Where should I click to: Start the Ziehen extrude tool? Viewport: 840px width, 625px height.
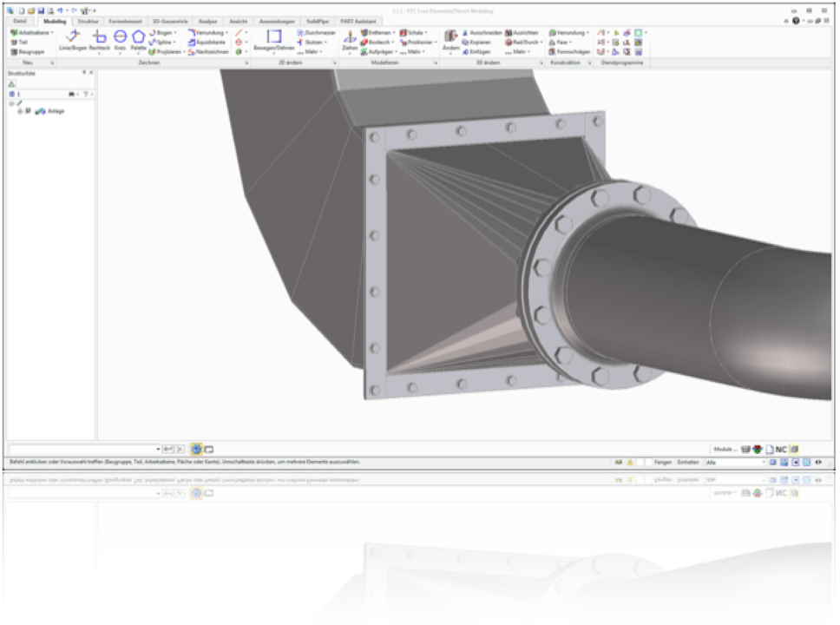pyautogui.click(x=350, y=41)
